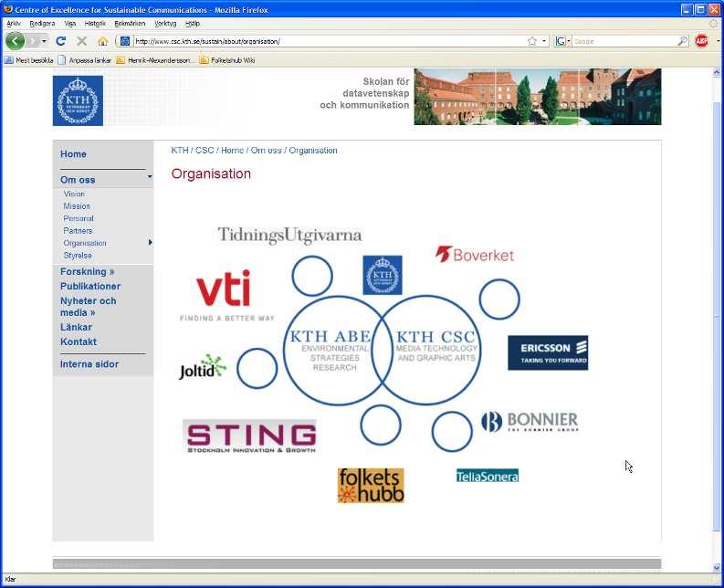Click the Bonnier logo
This screenshot has width=724, height=588.
530,422
